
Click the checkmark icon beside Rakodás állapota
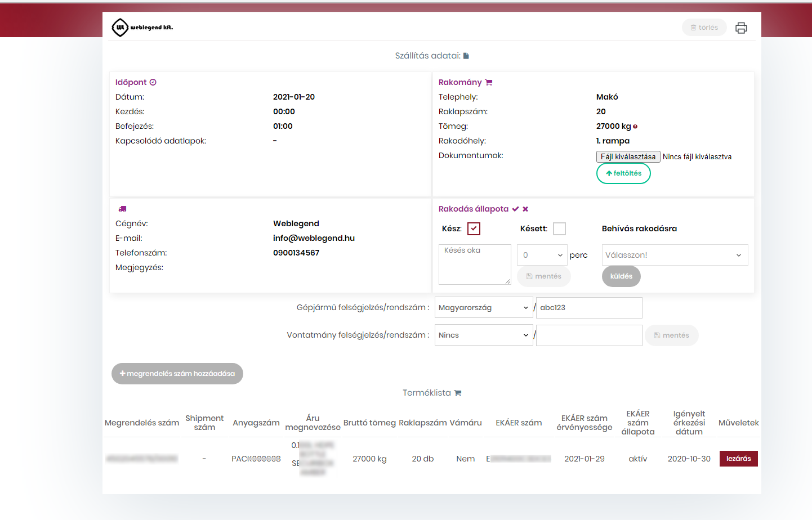(x=515, y=209)
